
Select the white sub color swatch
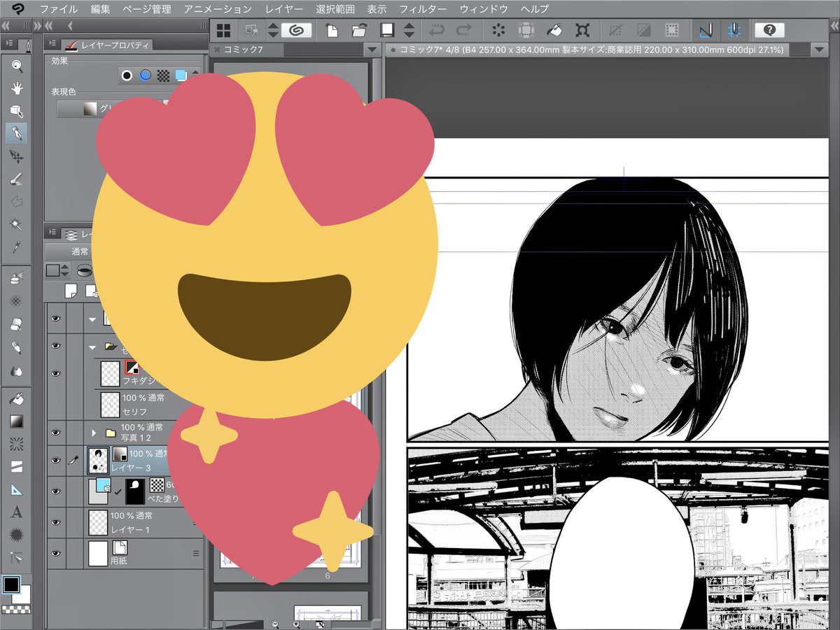tap(23, 595)
